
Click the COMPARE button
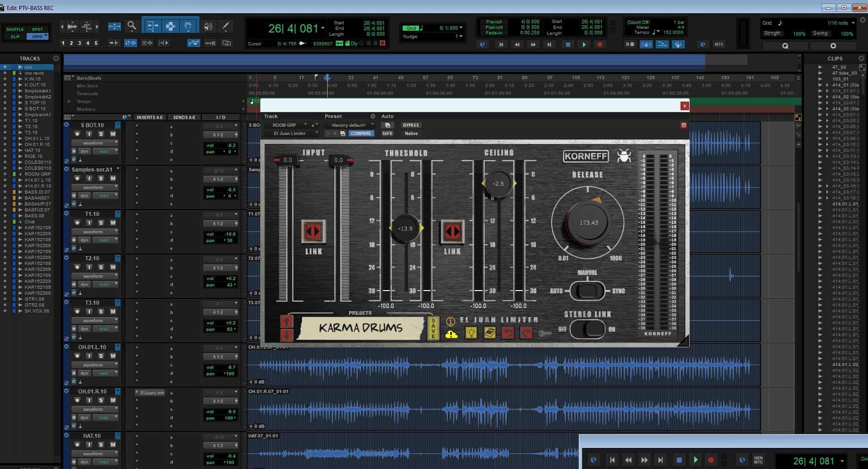pos(361,134)
